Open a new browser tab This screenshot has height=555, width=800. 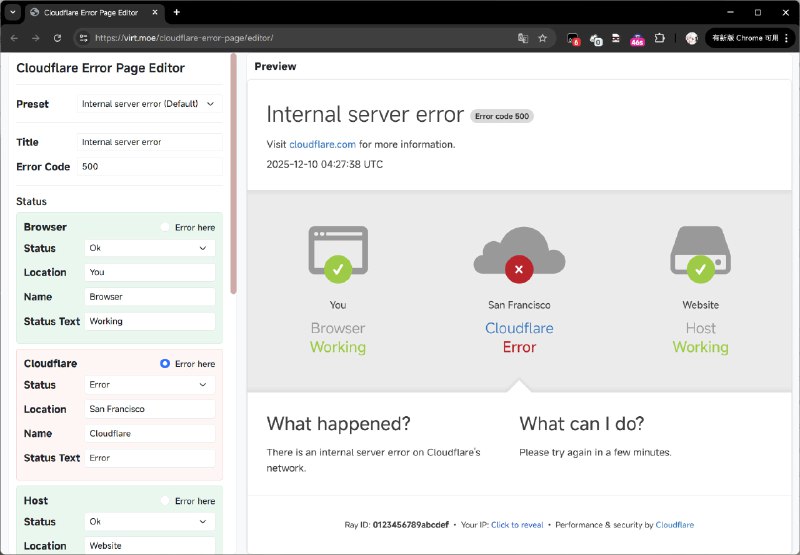pyautogui.click(x=177, y=12)
